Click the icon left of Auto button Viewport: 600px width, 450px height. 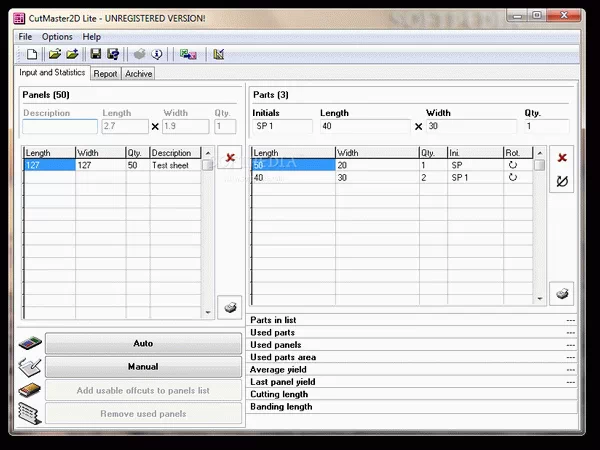pos(30,343)
